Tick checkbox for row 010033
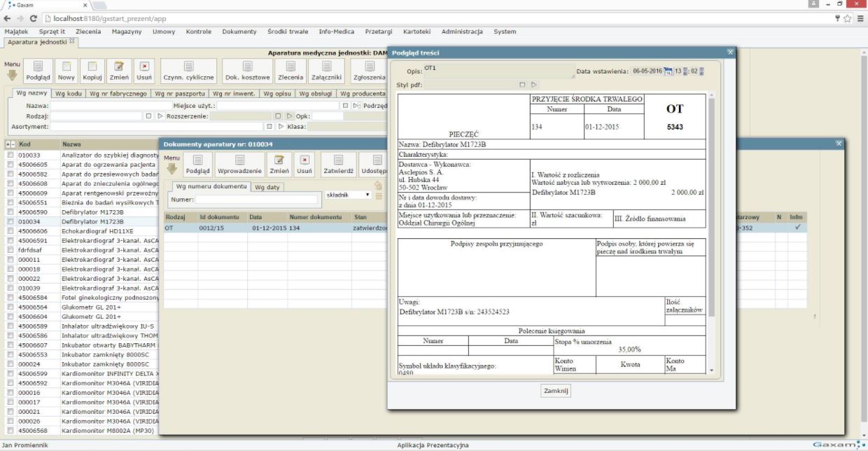Screen dimensions: 868x451 point(10,155)
